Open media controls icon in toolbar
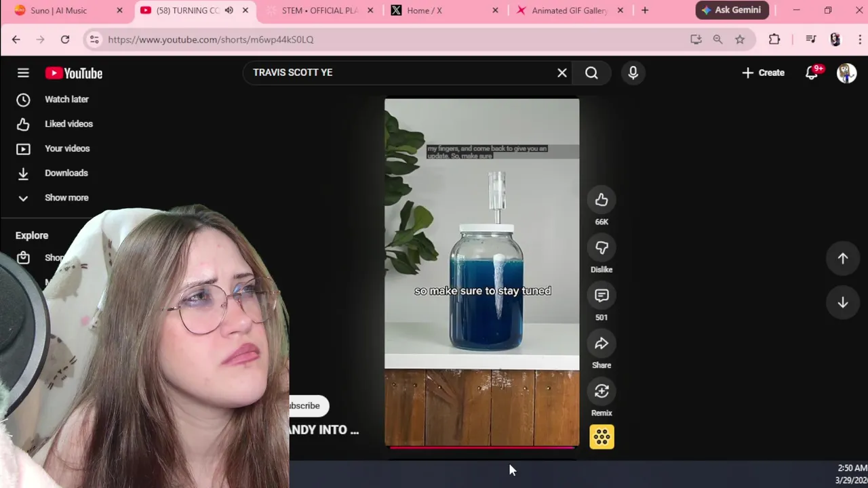Screen dimensions: 868x488 pos(811,39)
